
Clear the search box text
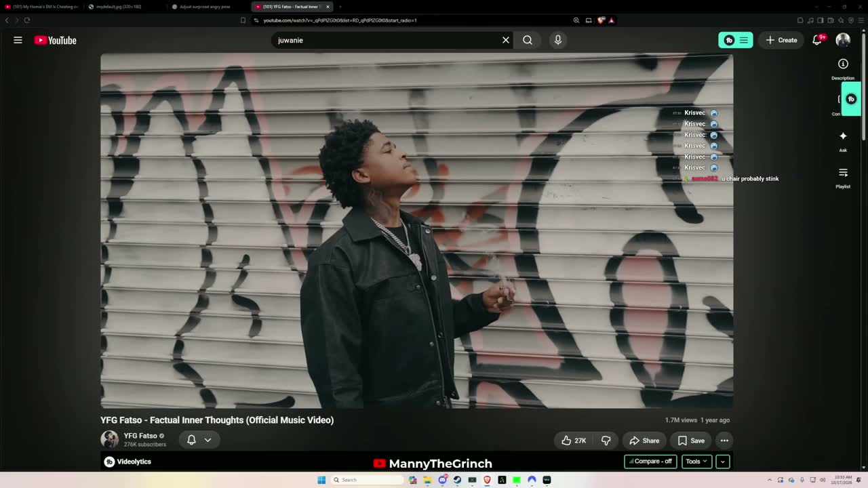tap(506, 40)
